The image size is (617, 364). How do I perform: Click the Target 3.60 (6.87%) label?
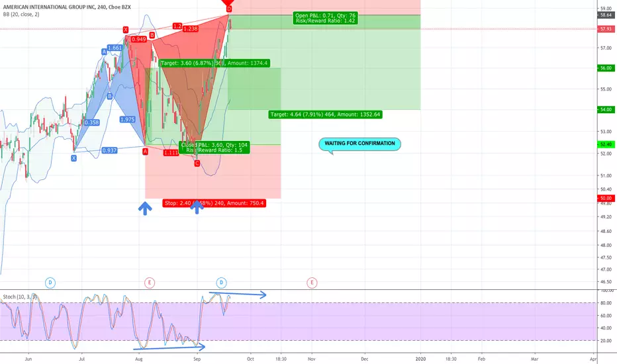[214, 63]
